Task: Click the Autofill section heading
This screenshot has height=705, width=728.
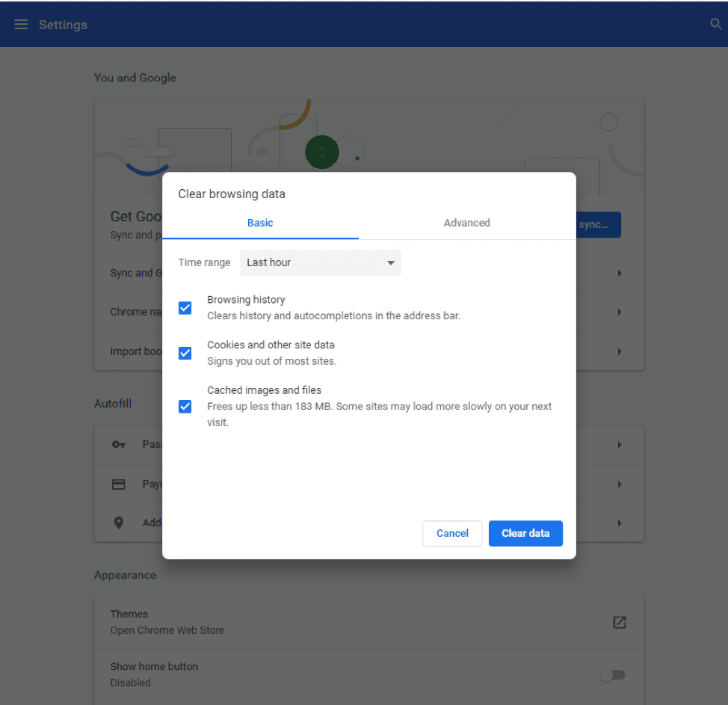Action: click(x=113, y=404)
